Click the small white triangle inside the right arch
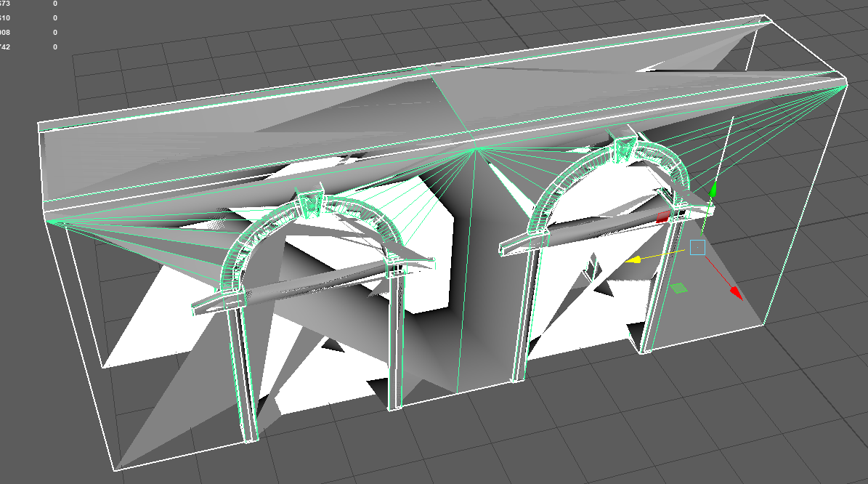 tap(590, 267)
